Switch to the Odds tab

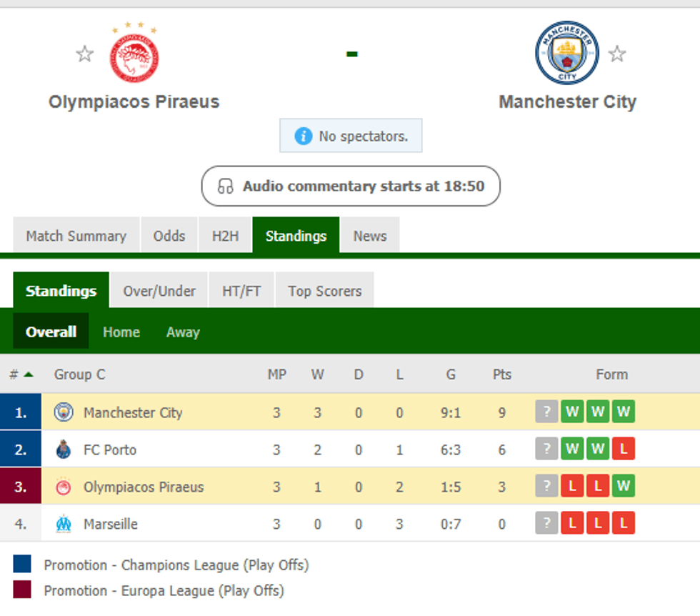(x=169, y=236)
